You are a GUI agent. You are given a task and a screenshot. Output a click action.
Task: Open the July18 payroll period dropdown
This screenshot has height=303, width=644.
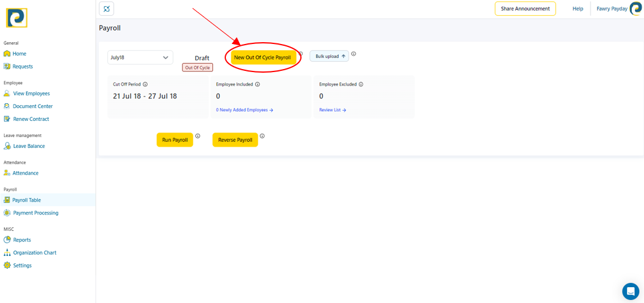click(x=140, y=57)
